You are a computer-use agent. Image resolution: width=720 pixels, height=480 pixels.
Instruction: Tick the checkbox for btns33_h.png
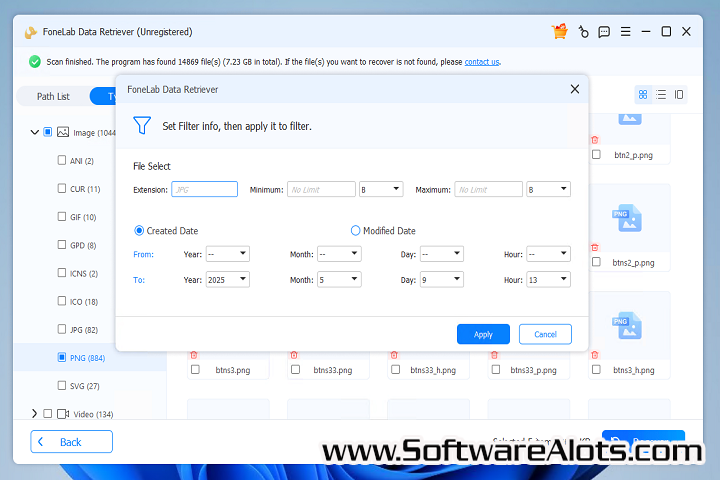pos(395,369)
